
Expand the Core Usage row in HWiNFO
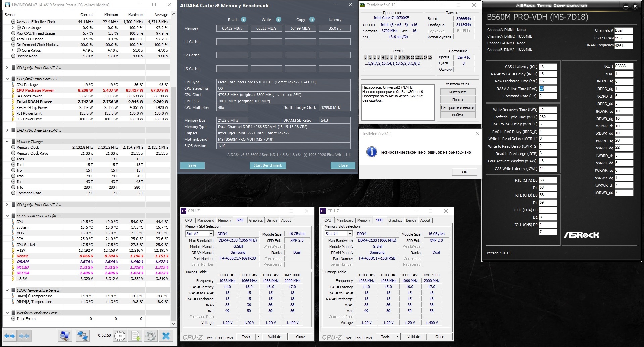point(13,28)
